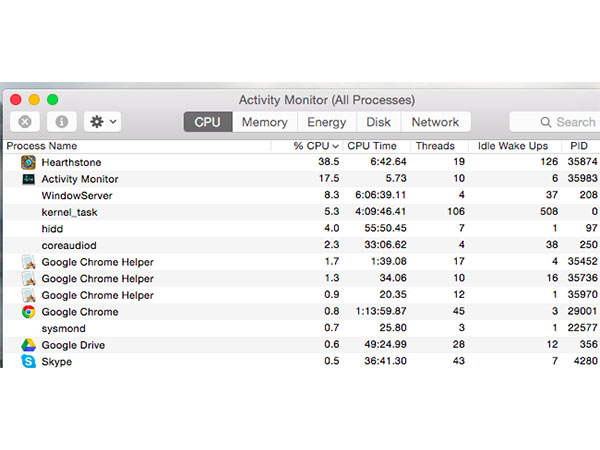
Task: Select the hidd process
Action: click(x=52, y=229)
